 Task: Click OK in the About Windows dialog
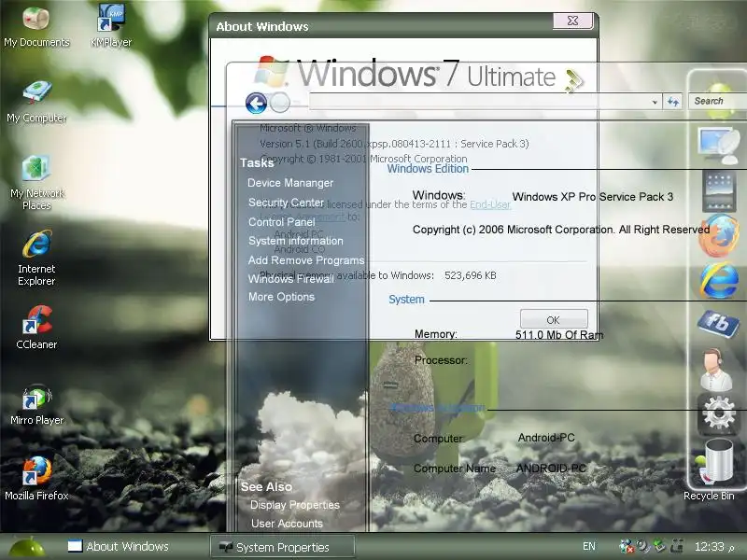pyautogui.click(x=554, y=319)
